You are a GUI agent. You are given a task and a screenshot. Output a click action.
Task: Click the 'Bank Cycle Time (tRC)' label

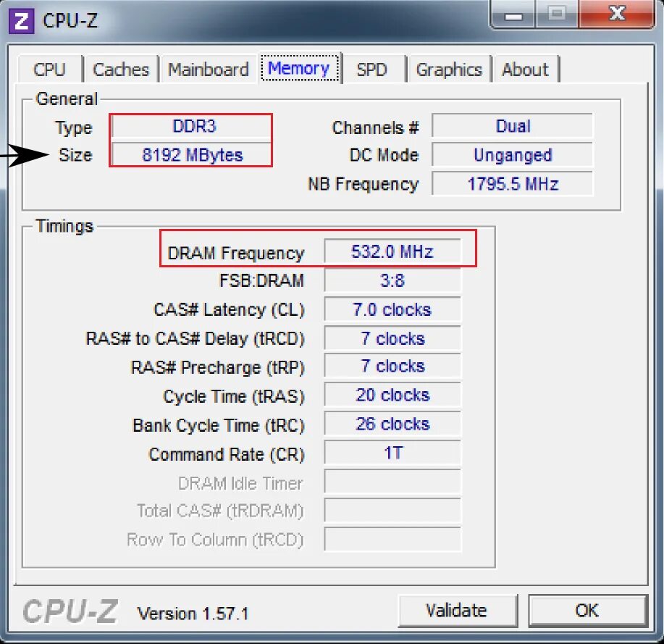[219, 425]
